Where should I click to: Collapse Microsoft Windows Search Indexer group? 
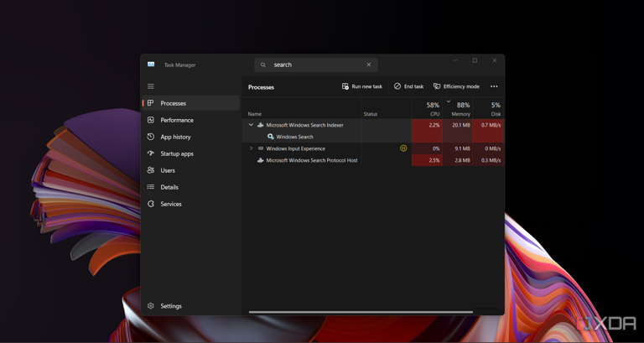tap(251, 124)
